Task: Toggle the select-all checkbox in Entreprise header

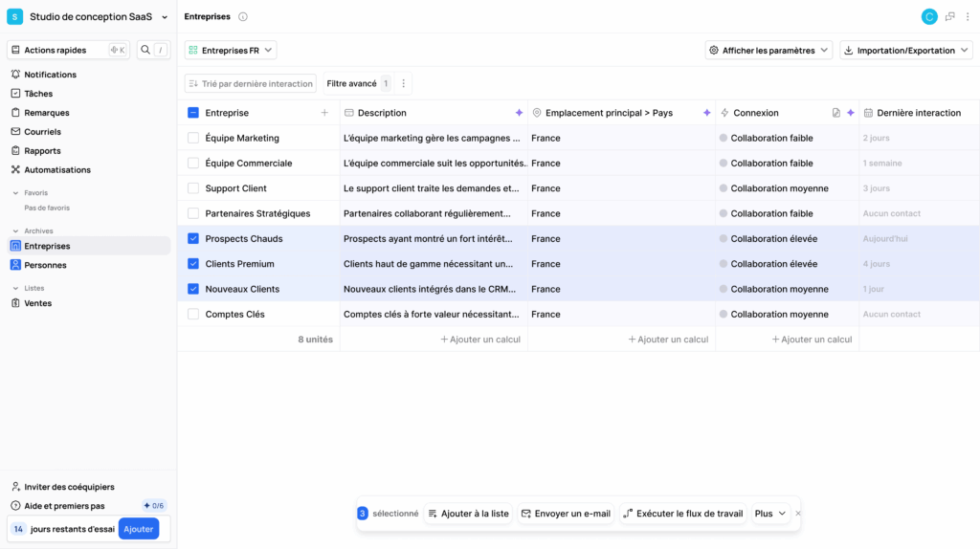Action: tap(193, 113)
